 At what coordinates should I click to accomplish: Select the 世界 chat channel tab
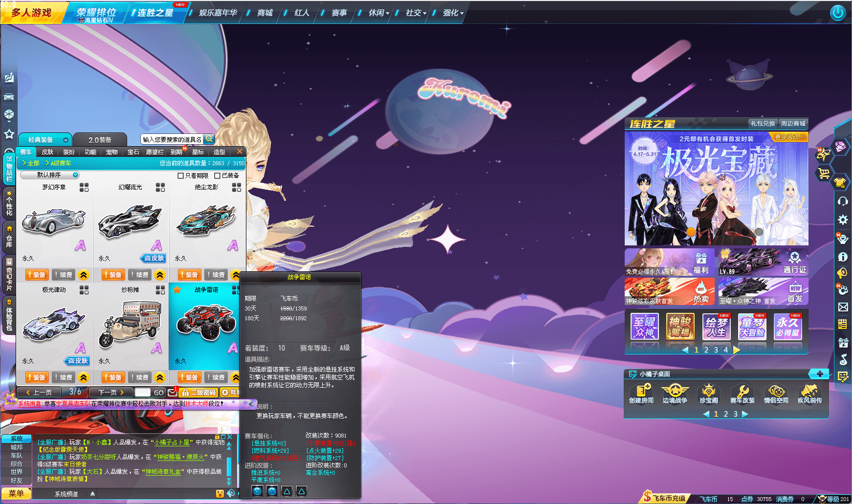(x=17, y=472)
